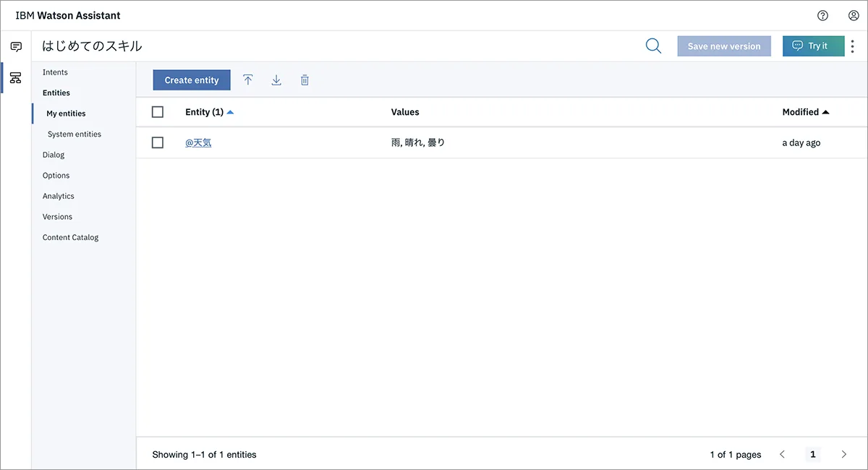Click the Create entity button
The width and height of the screenshot is (868, 470).
192,80
